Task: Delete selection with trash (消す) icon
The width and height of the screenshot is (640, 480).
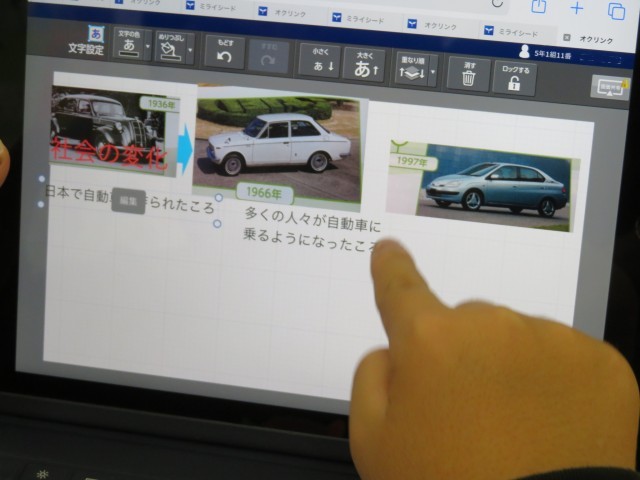Action: click(468, 73)
